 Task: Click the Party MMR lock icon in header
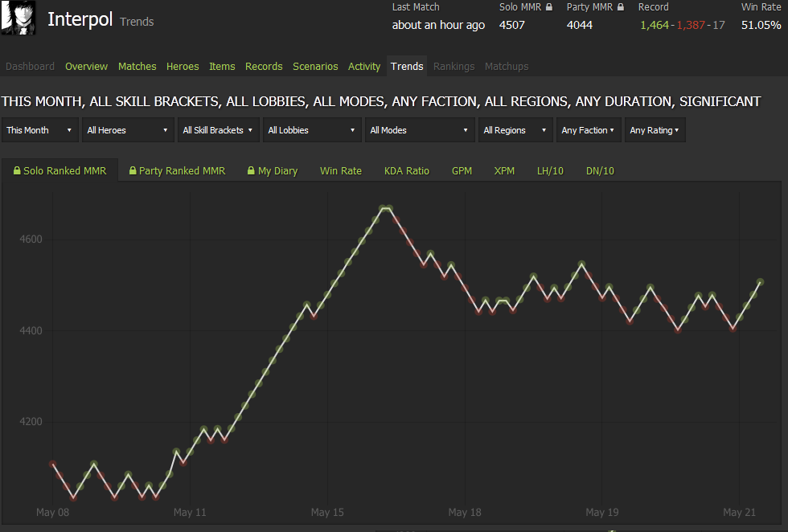pyautogui.click(x=621, y=7)
